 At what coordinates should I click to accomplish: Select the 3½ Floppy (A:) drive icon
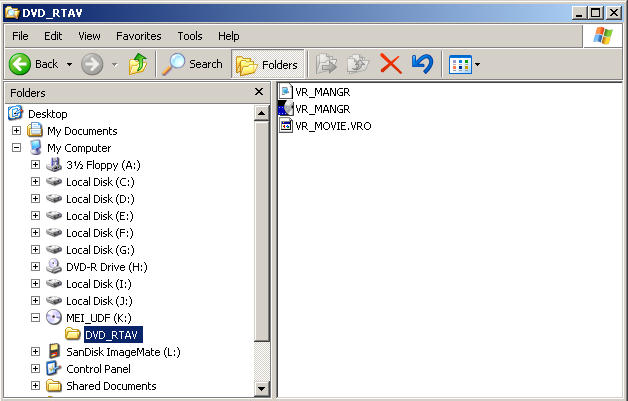click(x=54, y=164)
